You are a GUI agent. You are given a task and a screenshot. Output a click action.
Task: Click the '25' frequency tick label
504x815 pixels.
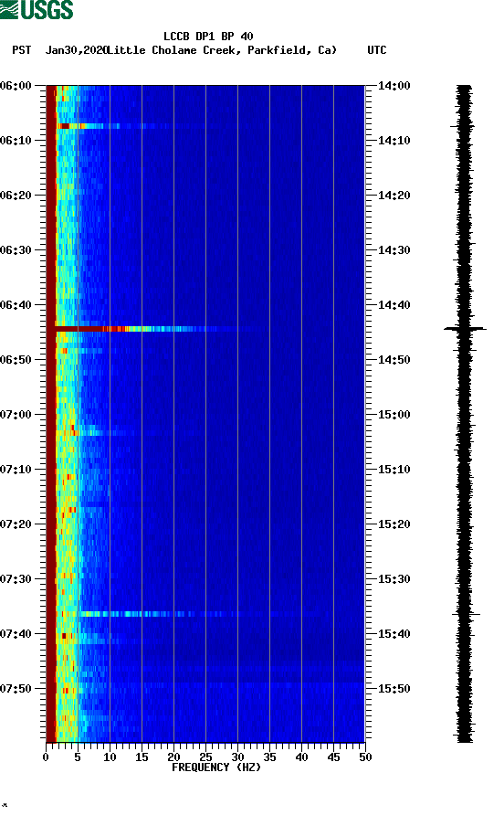click(205, 757)
